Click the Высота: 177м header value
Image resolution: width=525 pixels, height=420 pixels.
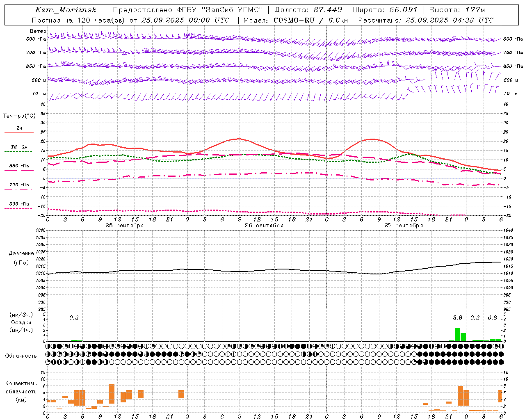[457, 10]
